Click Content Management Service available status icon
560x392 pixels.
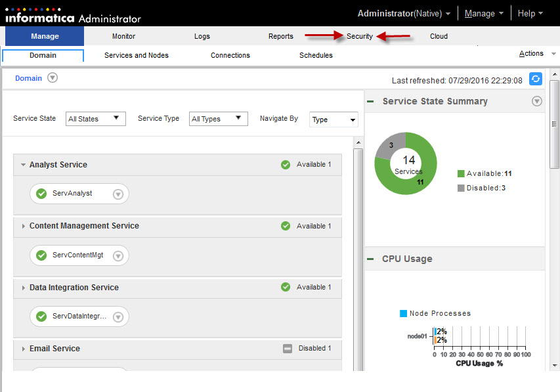286,226
